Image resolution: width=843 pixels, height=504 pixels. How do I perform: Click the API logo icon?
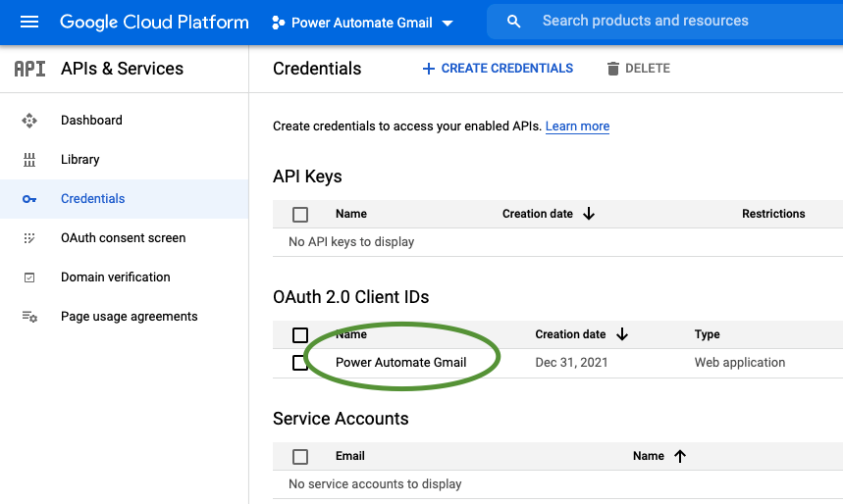click(29, 69)
